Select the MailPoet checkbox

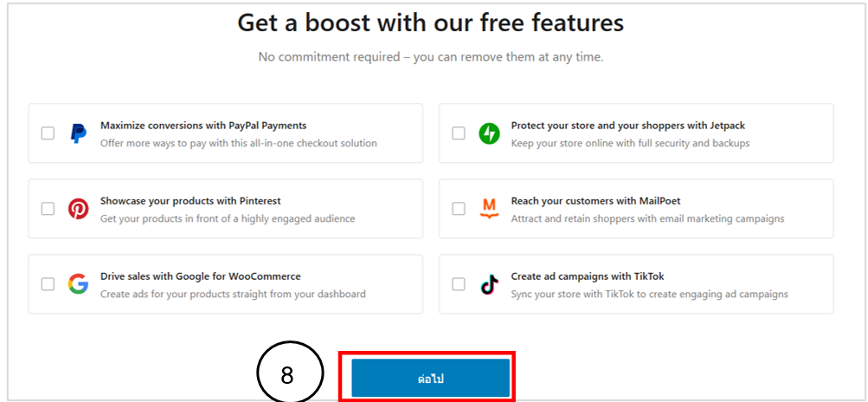click(x=459, y=209)
